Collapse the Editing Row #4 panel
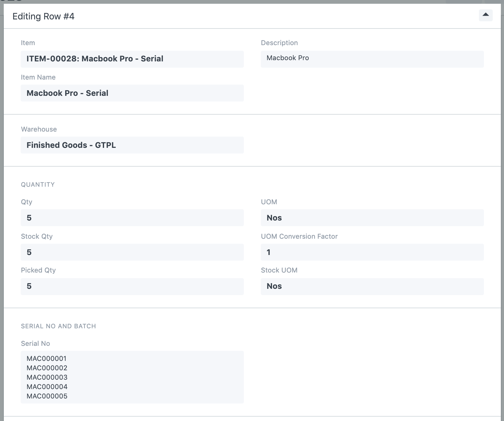Screen dimensions: 504x421 486,15
